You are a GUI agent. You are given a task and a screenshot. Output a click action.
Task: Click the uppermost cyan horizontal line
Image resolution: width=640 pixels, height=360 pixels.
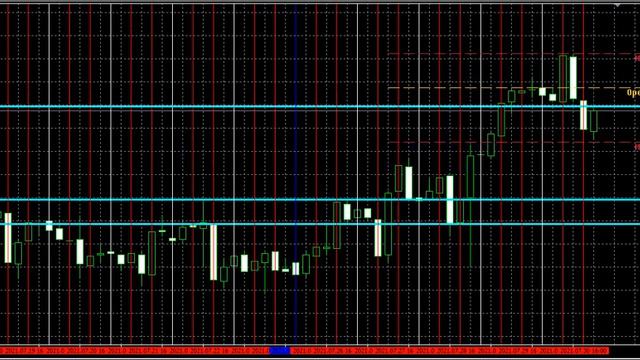point(320,107)
